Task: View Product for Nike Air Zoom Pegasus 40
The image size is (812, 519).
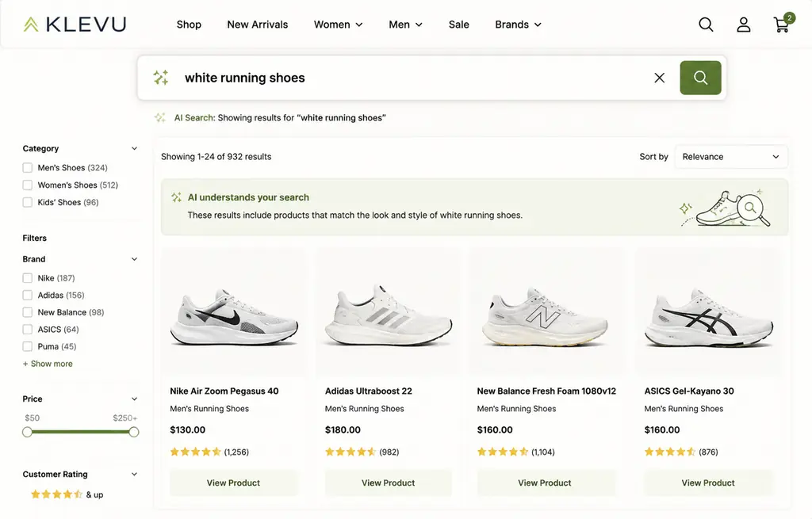Action: pos(234,483)
